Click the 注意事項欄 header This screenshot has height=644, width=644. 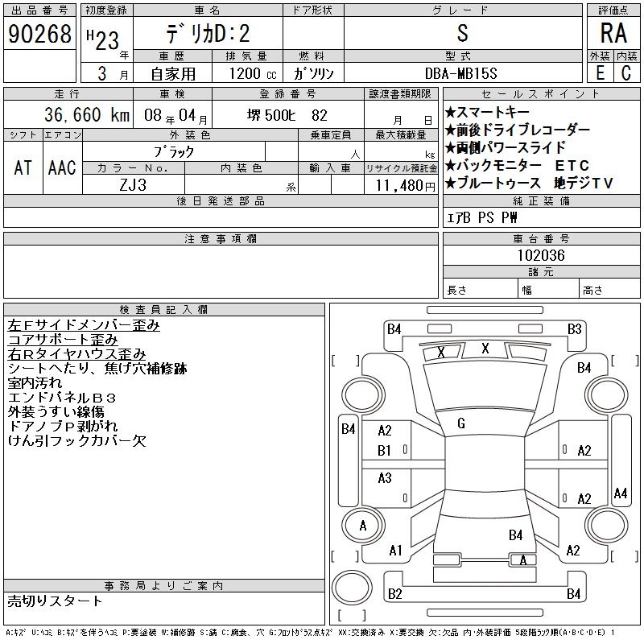pos(221,238)
